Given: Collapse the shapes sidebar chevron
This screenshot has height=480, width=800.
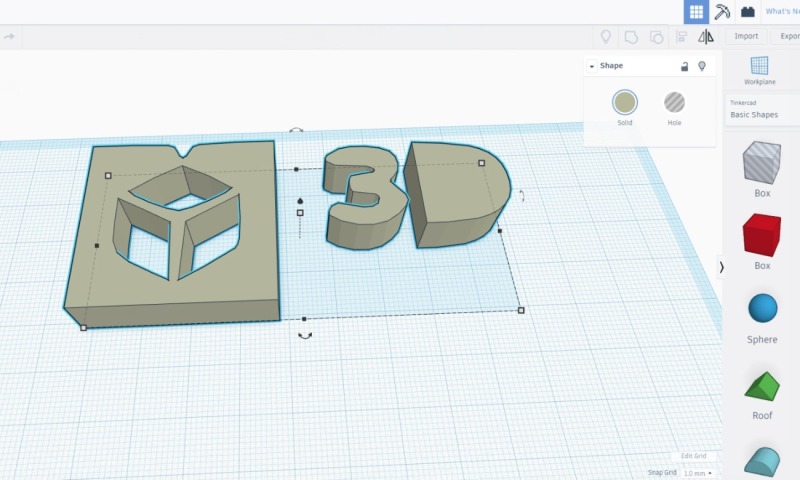Looking at the screenshot, I should point(722,267).
